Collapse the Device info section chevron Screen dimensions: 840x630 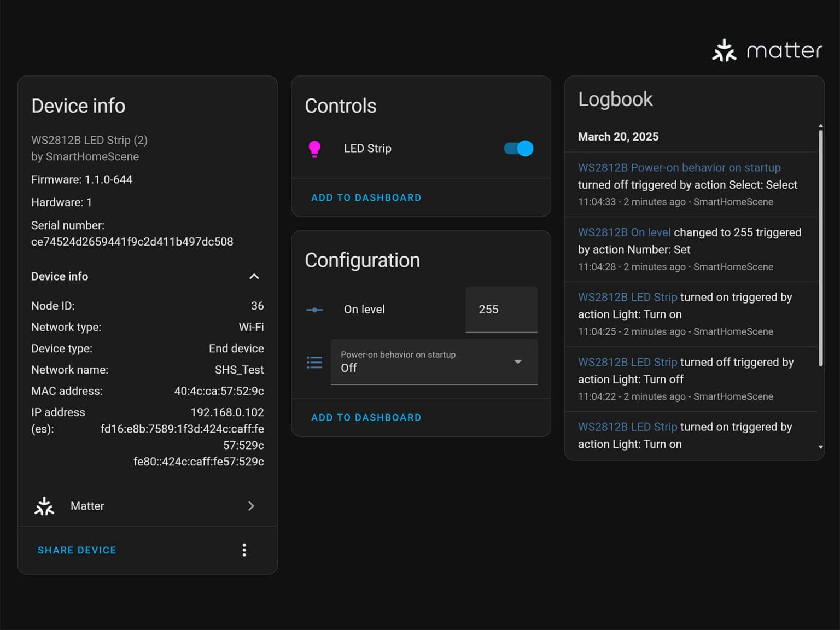(x=254, y=277)
